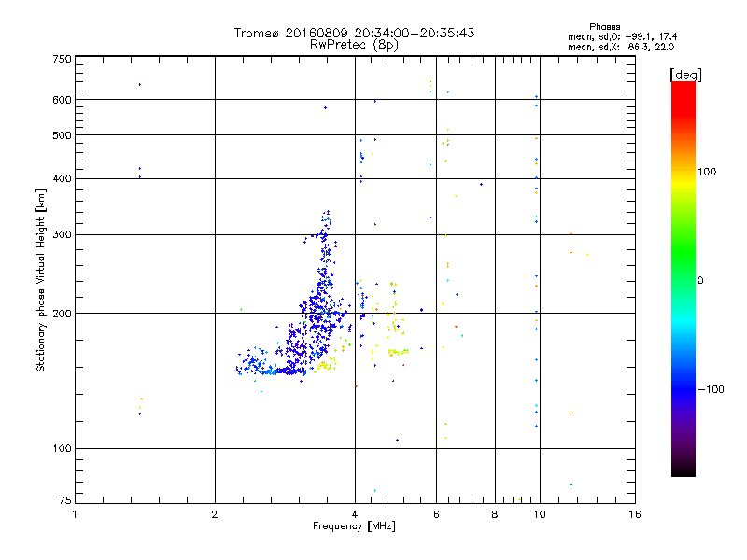Image resolution: width=747 pixels, height=560 pixels.
Task: Click the colorbar tick label '100'
Action: [707, 172]
